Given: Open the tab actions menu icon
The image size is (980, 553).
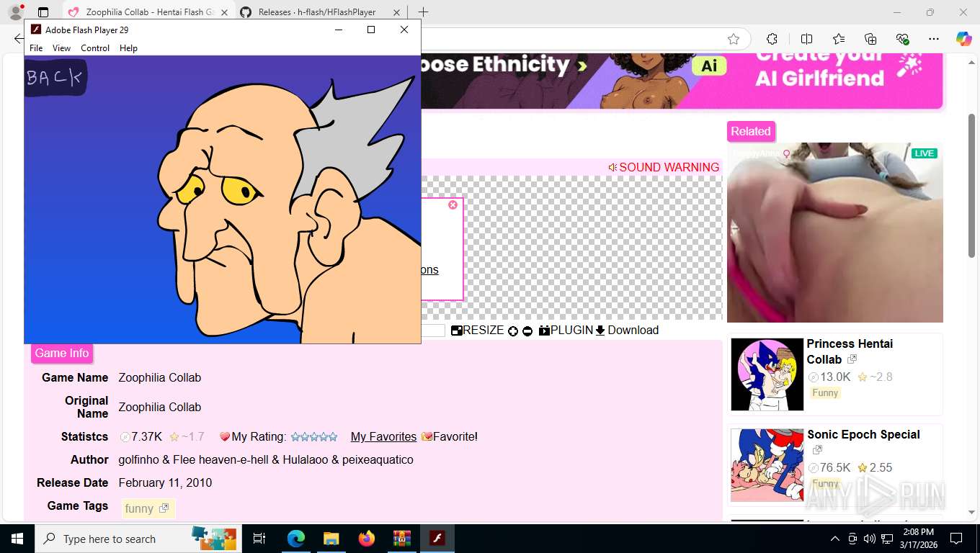Looking at the screenshot, I should (x=43, y=12).
